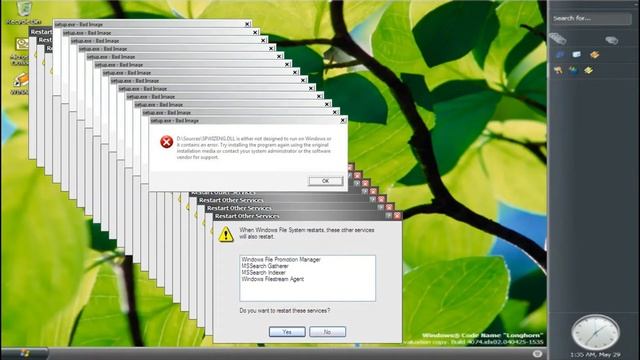The image size is (640, 360).
Task: Click the analog clock in the sidebar
Action: (x=595, y=332)
